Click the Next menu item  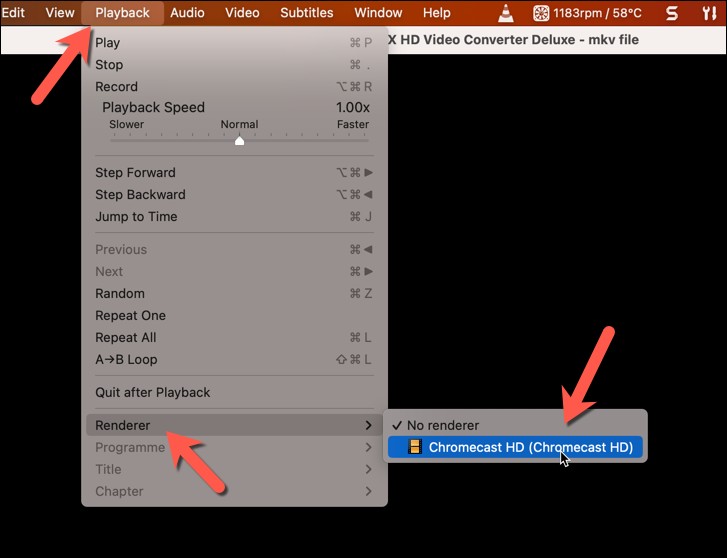(x=234, y=271)
